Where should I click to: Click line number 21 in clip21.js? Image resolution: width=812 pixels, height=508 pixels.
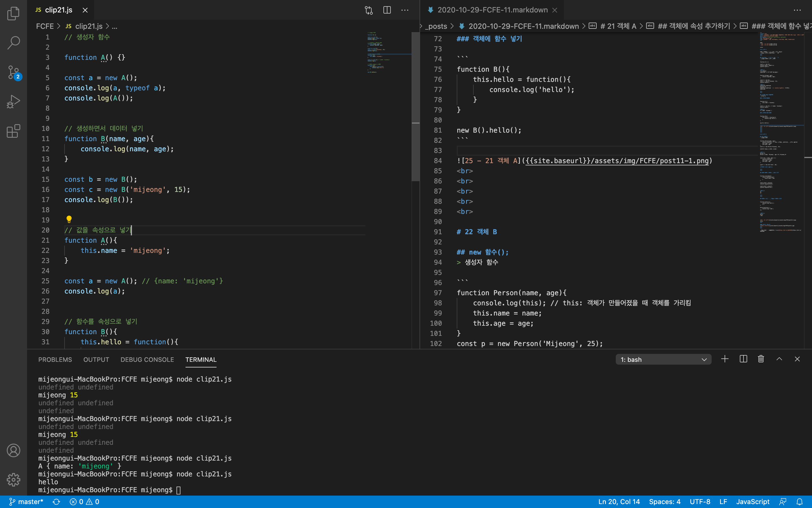[x=45, y=240]
